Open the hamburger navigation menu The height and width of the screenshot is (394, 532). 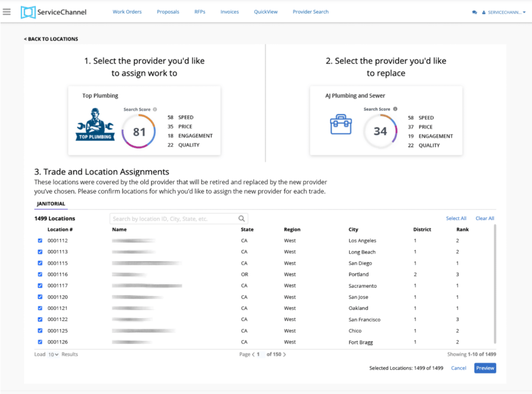pyautogui.click(x=7, y=12)
